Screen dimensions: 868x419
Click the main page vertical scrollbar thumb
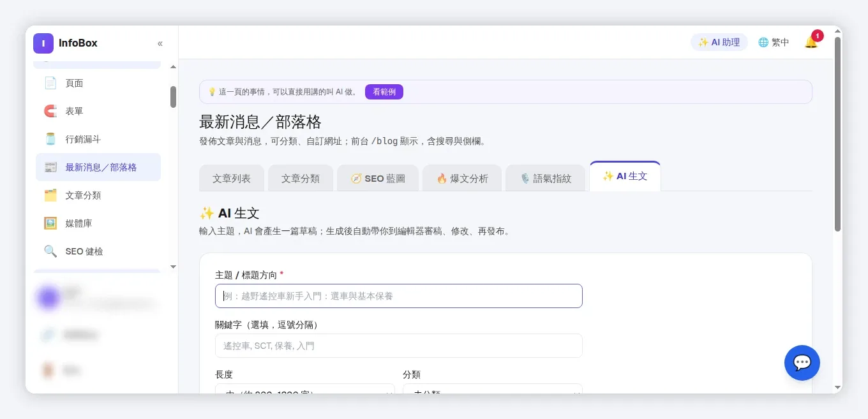tap(837, 134)
